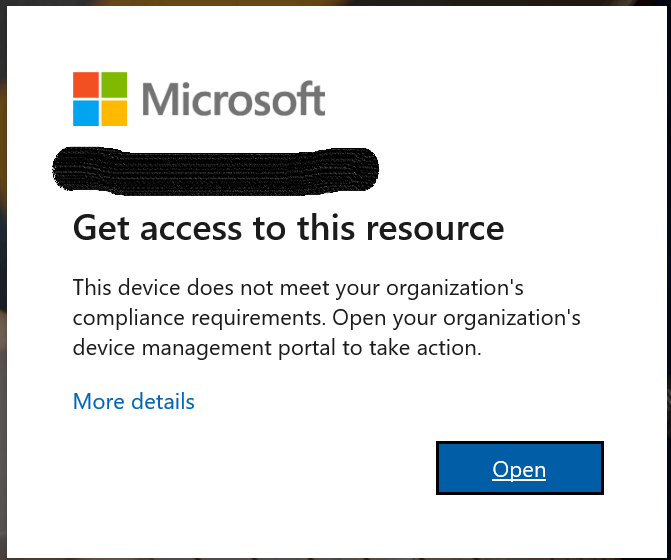The image size is (671, 560).
Task: Click the gray Microsoft wordmark text
Action: click(x=233, y=99)
